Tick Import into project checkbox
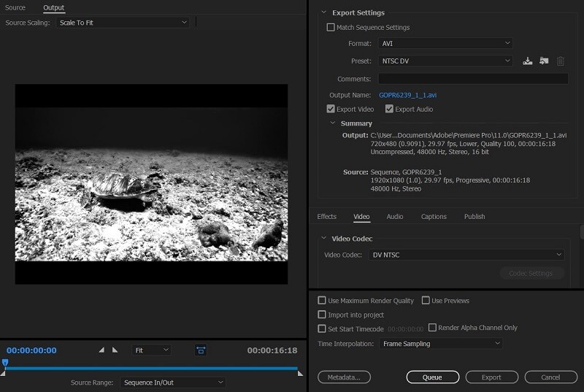Viewport: 584px width, 392px height. pyautogui.click(x=322, y=315)
